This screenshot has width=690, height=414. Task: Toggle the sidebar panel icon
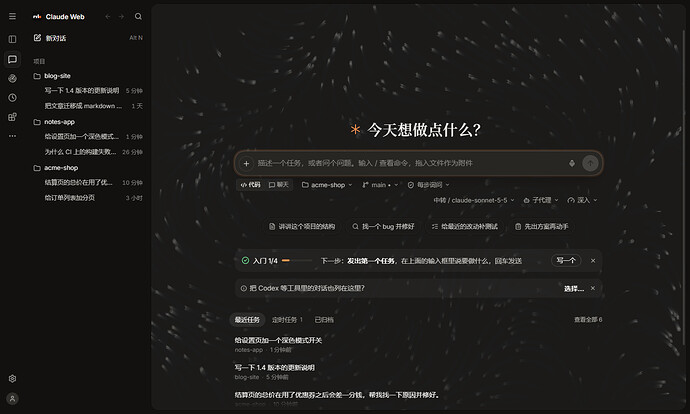[12, 39]
